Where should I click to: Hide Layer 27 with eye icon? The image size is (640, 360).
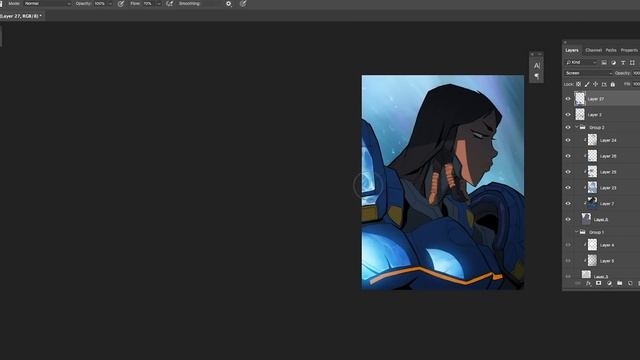point(568,99)
